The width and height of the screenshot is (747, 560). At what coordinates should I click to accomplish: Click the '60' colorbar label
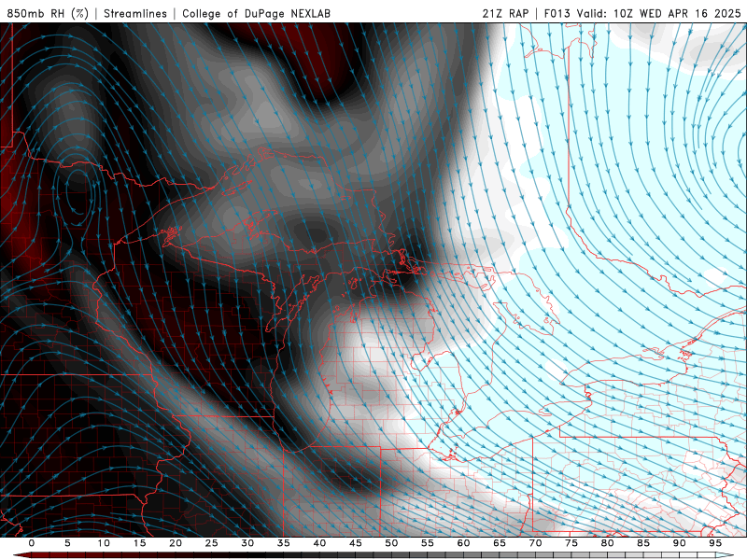463,543
